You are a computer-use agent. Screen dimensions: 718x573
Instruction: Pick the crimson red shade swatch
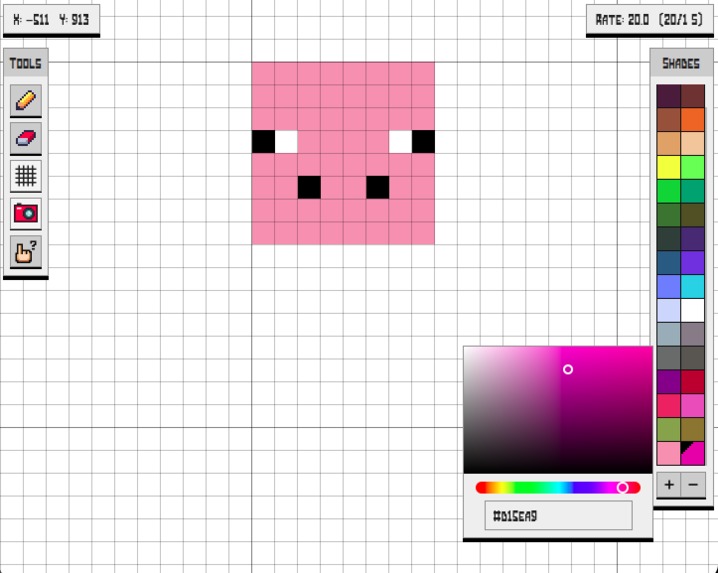[693, 382]
